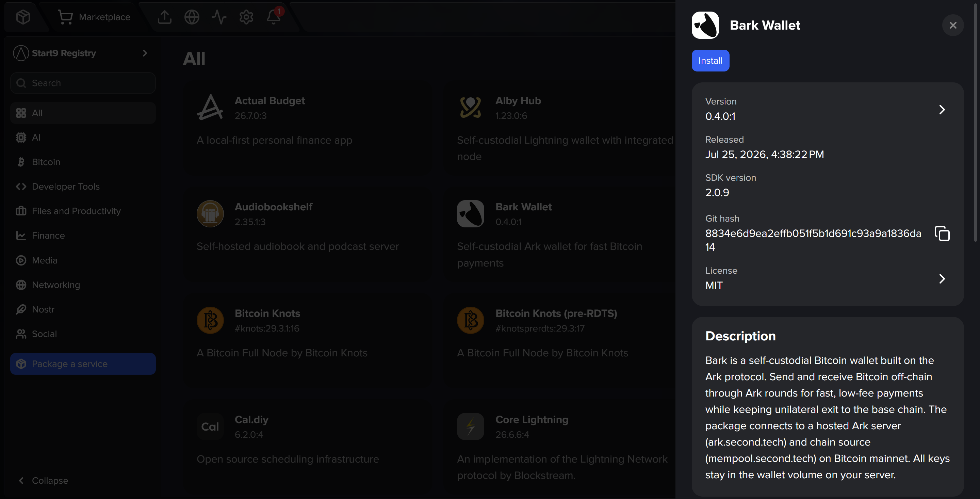This screenshot has height=499, width=980.
Task: Click the Package a service button
Action: (83, 364)
